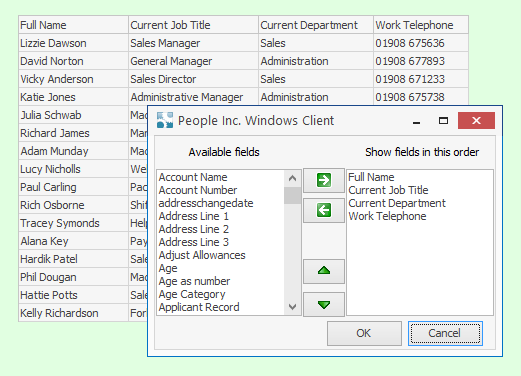Select Kelly Richardson name cell

click(73, 313)
